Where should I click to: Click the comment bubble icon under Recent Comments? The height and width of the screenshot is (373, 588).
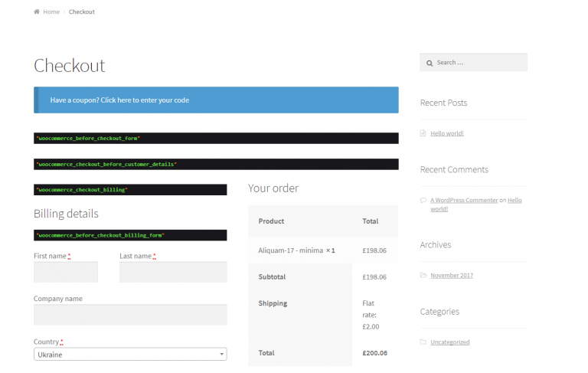point(423,200)
